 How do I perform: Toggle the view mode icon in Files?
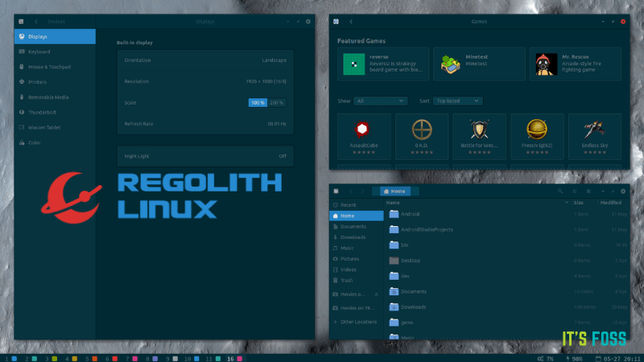point(575,191)
